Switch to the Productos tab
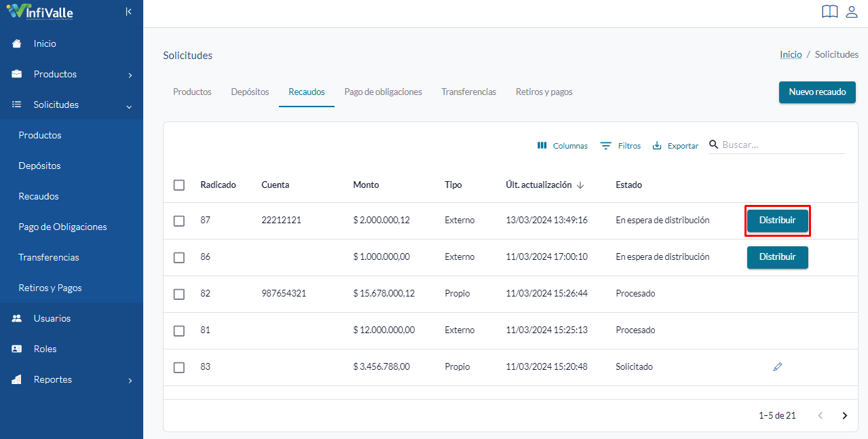868x439 pixels. pyautogui.click(x=192, y=92)
